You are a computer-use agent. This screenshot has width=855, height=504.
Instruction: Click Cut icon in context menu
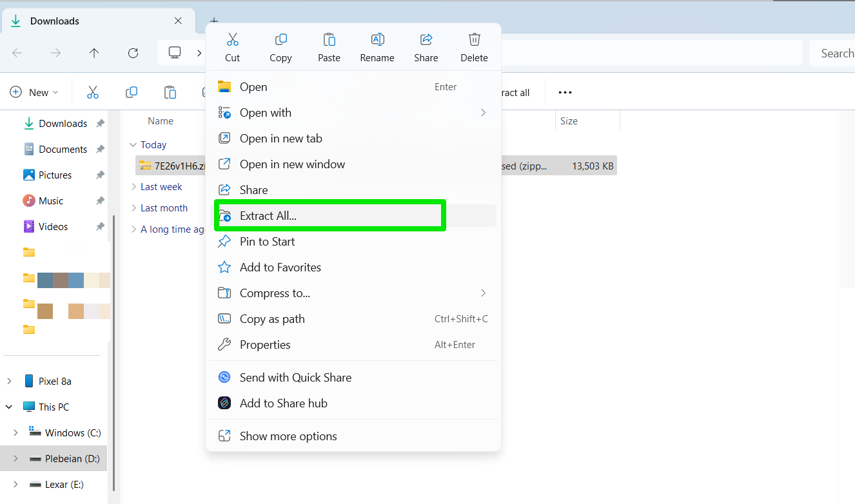coord(233,39)
